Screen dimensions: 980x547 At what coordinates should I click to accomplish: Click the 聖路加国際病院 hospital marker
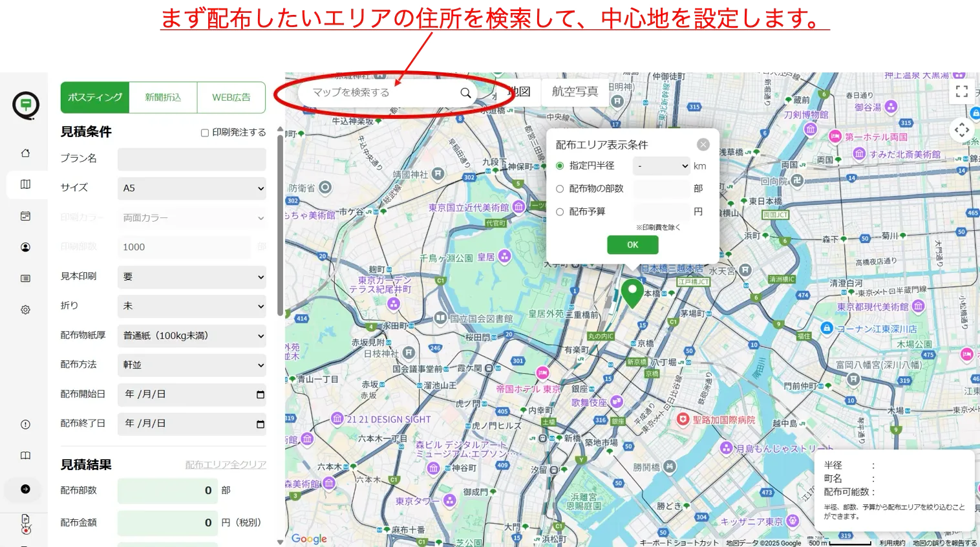pos(683,420)
